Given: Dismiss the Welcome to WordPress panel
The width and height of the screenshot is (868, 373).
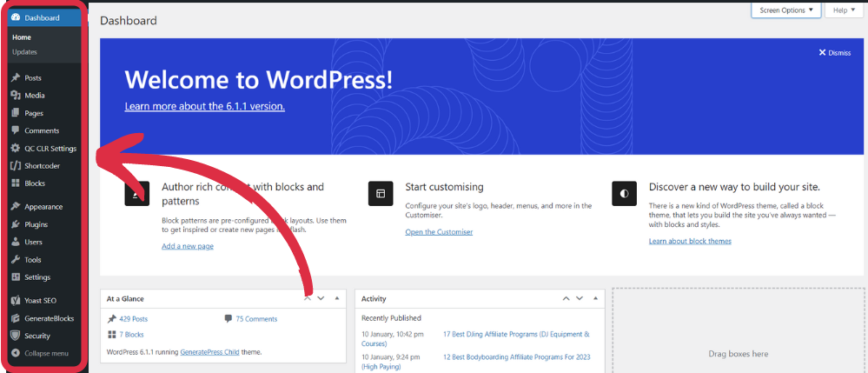Looking at the screenshot, I should click(835, 53).
